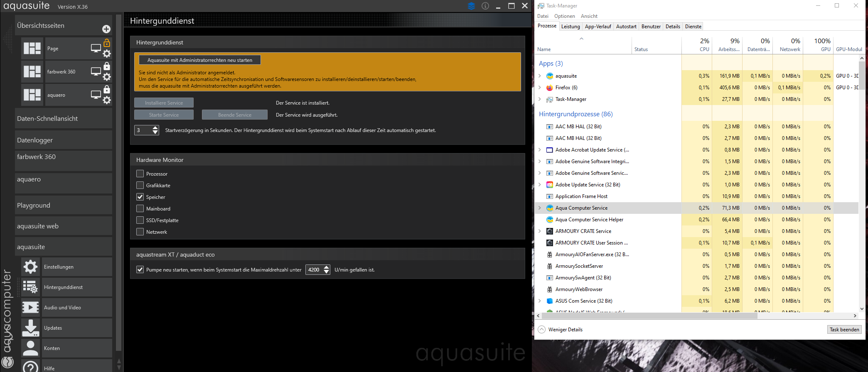Select the aquasuite app icon in Task-Manager
This screenshot has width=868, height=372.
tap(550, 76)
